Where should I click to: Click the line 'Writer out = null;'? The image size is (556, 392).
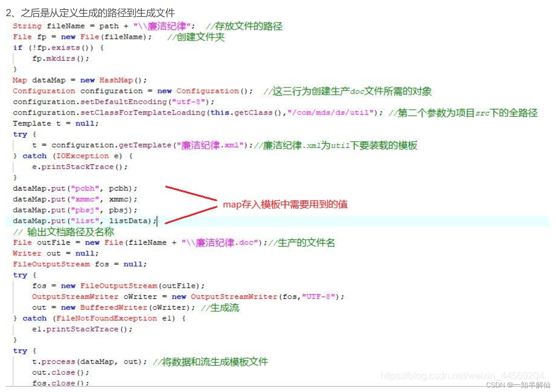tap(56, 253)
